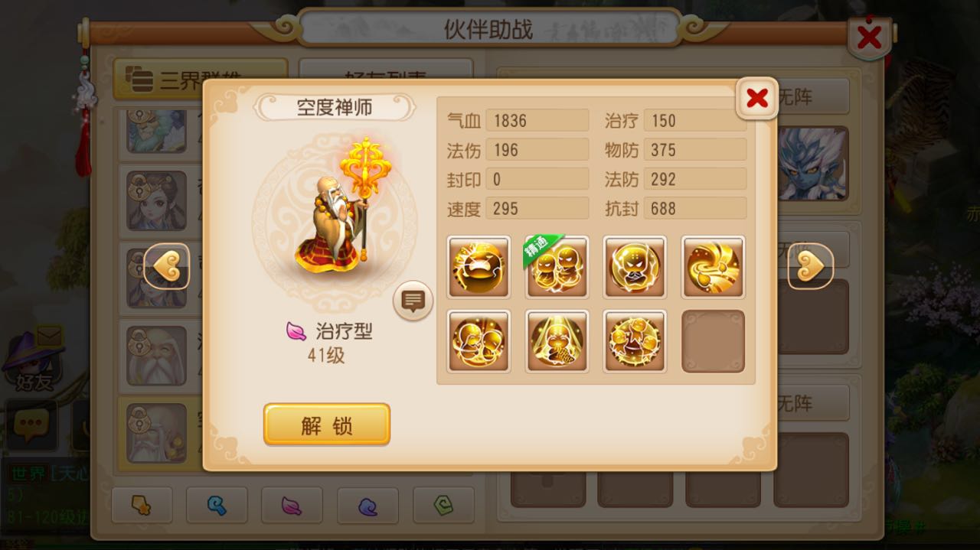Select the third skill icon in bottom row
980x550 pixels.
635,341
